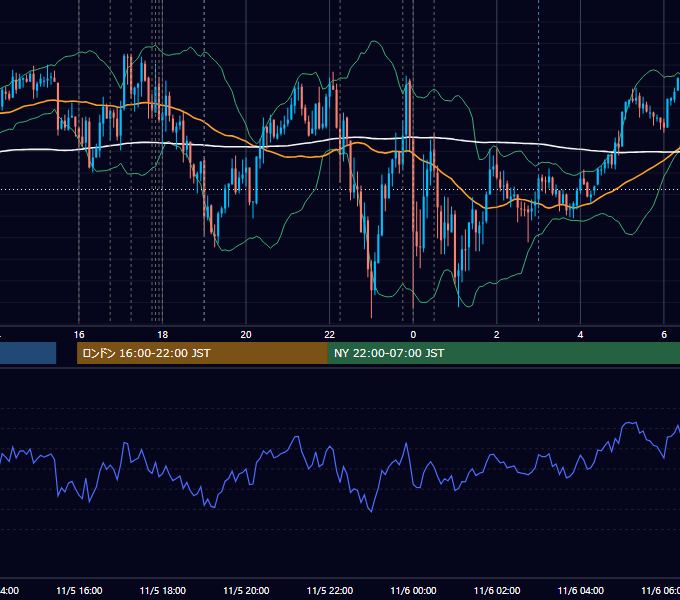Click the 11/5 22:00 time axis label
Viewport: 680px width, 600px height.
click(330, 590)
